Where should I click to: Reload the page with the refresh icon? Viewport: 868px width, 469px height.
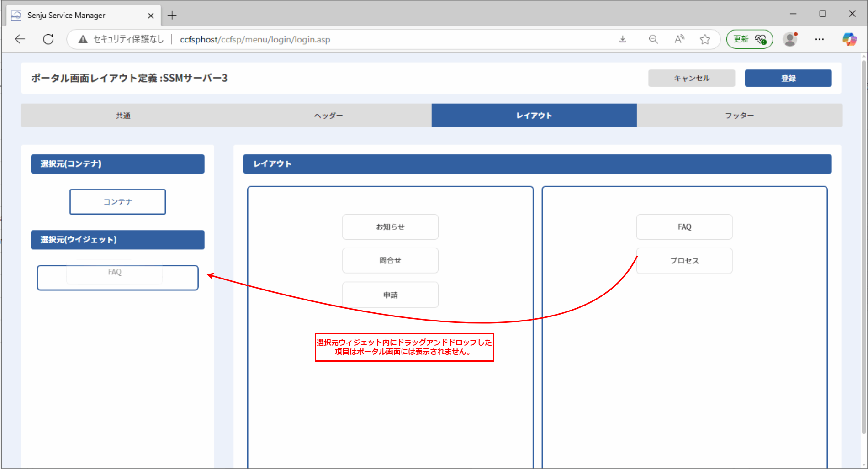(x=48, y=39)
